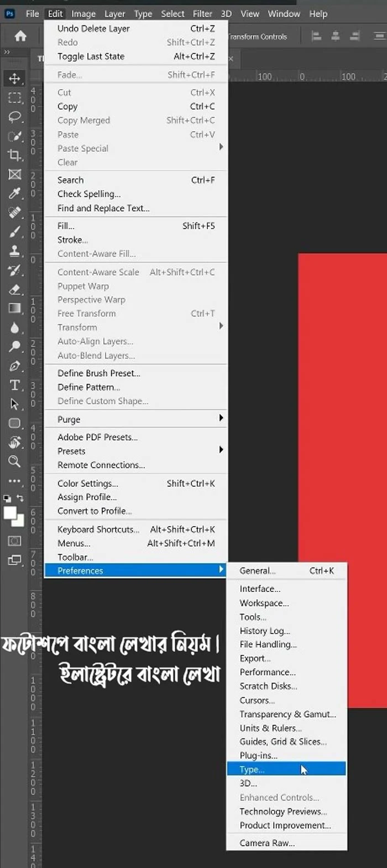Choose Scratch Disks... preferences

(286, 686)
